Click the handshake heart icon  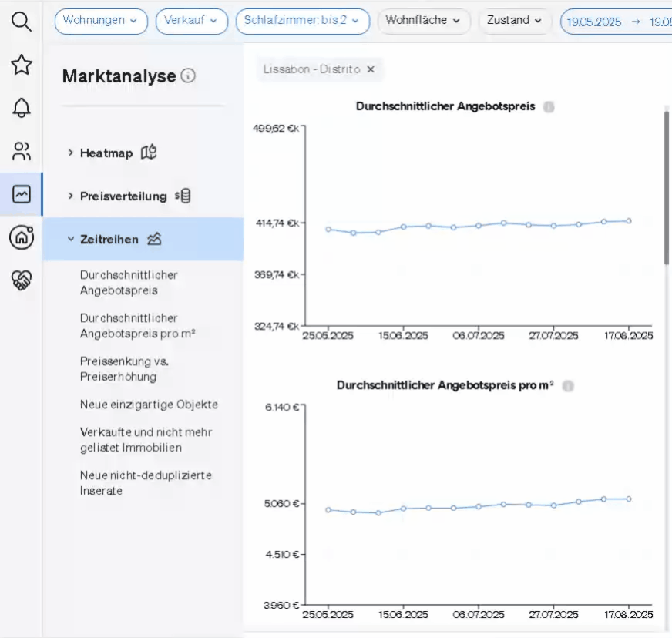(22, 280)
